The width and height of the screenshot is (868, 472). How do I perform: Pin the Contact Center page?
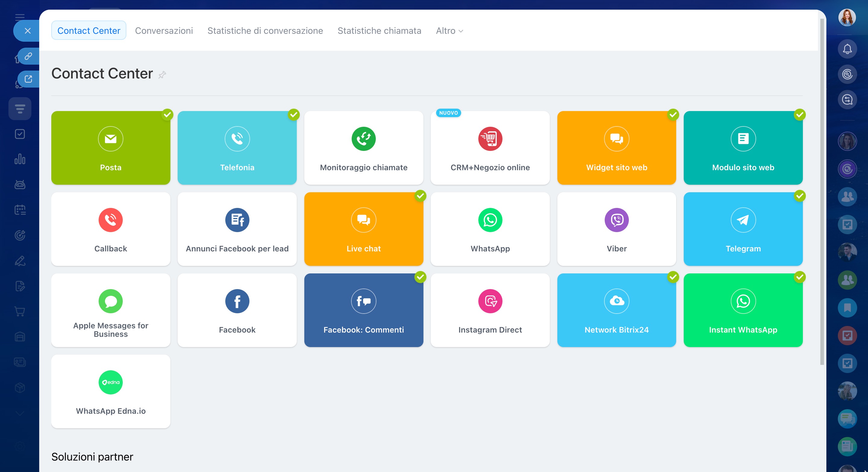162,75
